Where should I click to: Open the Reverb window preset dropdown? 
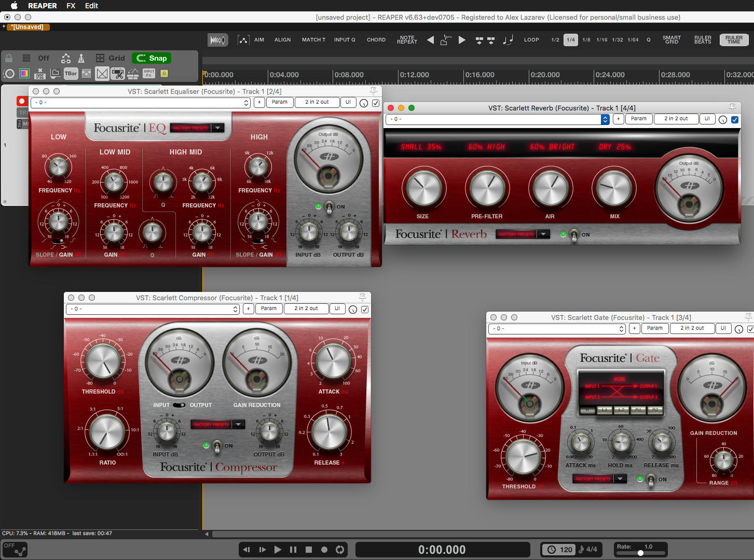pos(498,119)
